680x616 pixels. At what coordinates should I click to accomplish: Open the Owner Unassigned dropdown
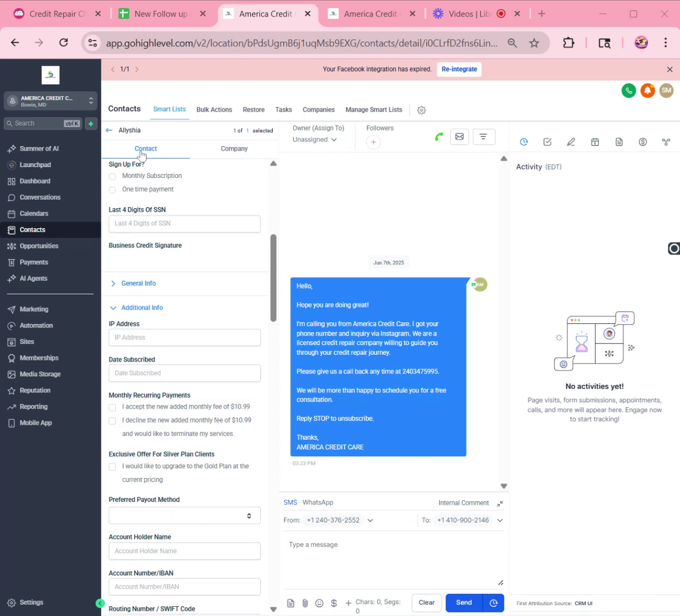(x=314, y=140)
